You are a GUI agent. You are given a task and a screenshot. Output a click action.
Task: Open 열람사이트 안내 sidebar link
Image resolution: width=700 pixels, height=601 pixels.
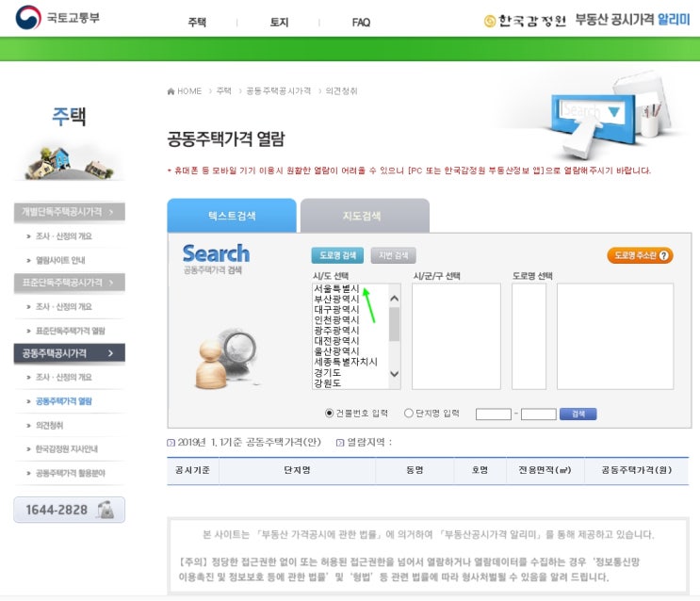click(60, 260)
